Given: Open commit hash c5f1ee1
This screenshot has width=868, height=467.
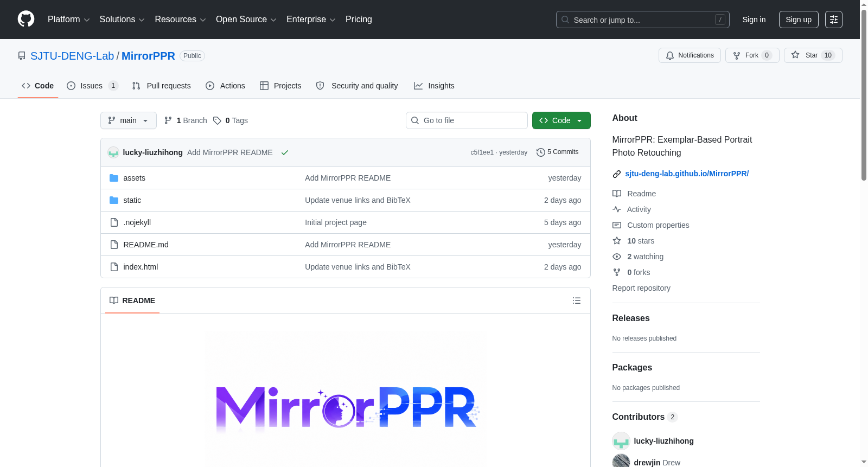Looking at the screenshot, I should tap(482, 152).
